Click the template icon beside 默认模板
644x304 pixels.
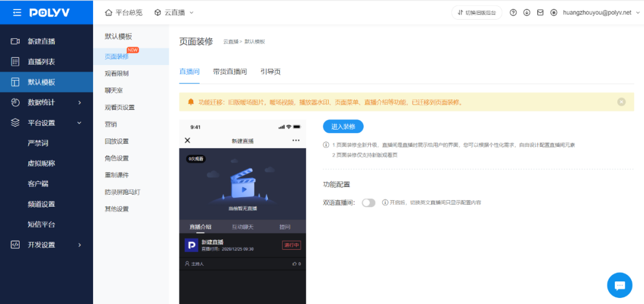(15, 82)
